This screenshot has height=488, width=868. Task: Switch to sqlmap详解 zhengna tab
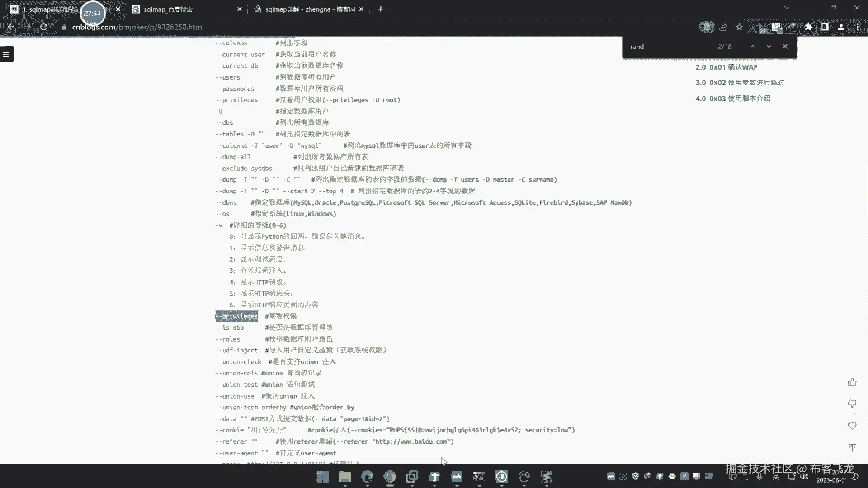(307, 9)
